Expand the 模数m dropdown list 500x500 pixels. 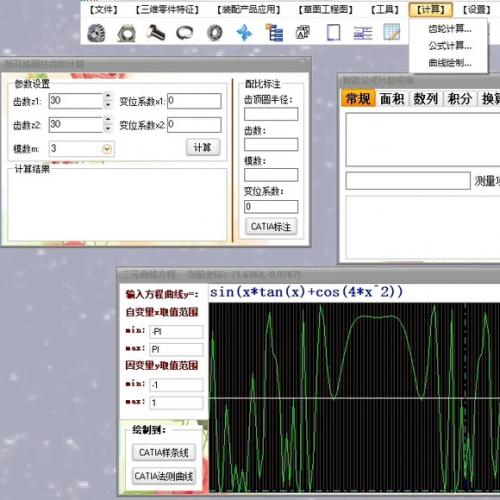point(107,149)
